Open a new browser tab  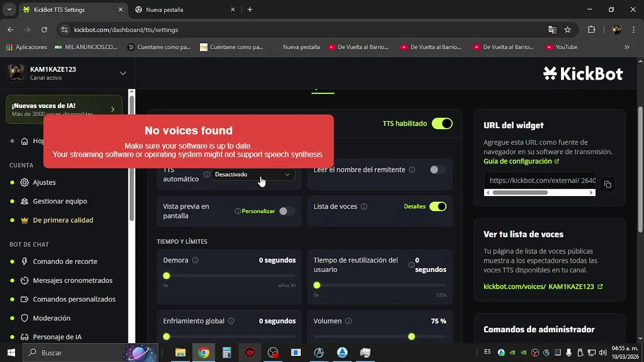click(x=250, y=10)
